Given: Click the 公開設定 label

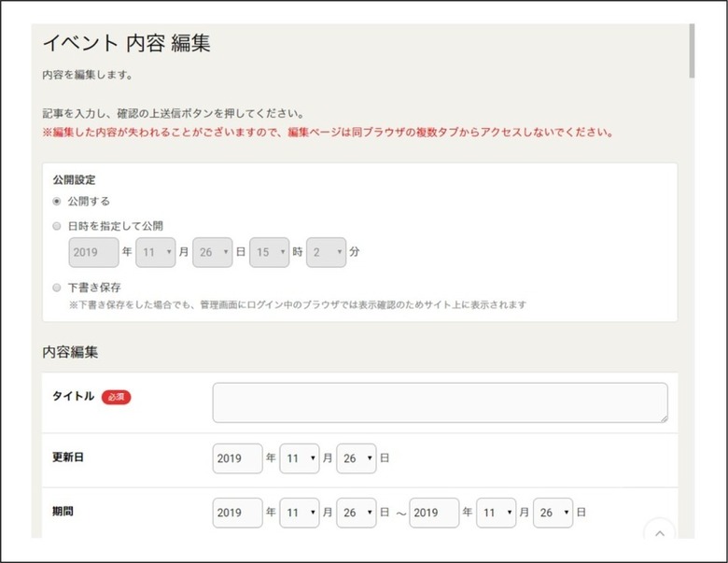Looking at the screenshot, I should click(75, 180).
